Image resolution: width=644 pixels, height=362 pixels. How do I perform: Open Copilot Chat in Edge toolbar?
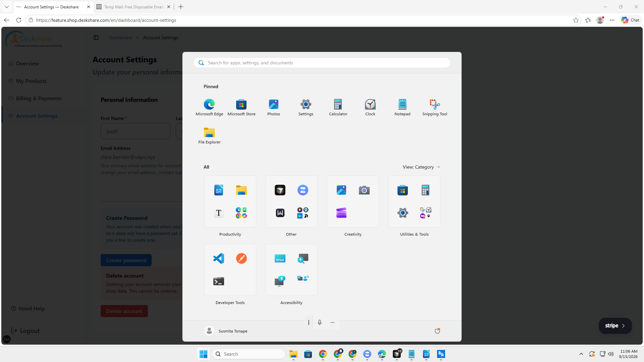coord(630,20)
